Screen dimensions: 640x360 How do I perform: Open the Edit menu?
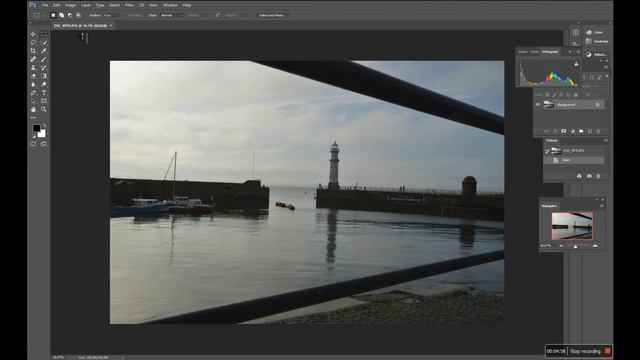pos(56,5)
